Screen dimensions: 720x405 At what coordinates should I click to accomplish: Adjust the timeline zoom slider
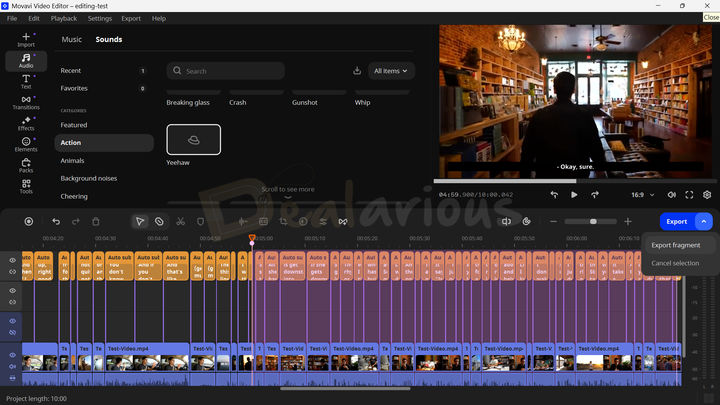coord(591,221)
